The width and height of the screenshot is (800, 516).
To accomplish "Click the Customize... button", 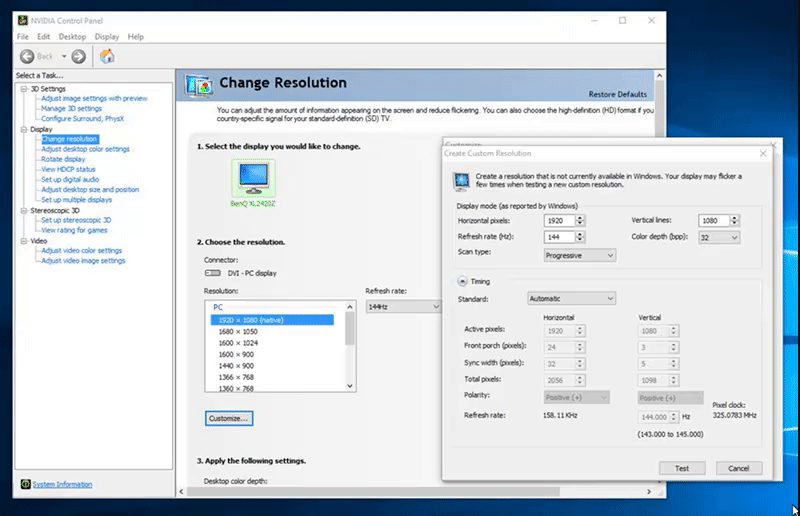I will [x=229, y=418].
